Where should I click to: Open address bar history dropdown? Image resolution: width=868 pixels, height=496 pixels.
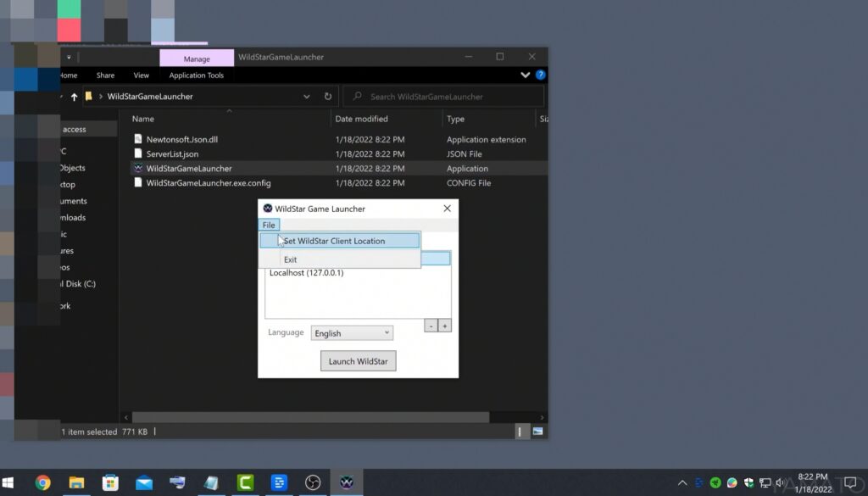(x=306, y=97)
